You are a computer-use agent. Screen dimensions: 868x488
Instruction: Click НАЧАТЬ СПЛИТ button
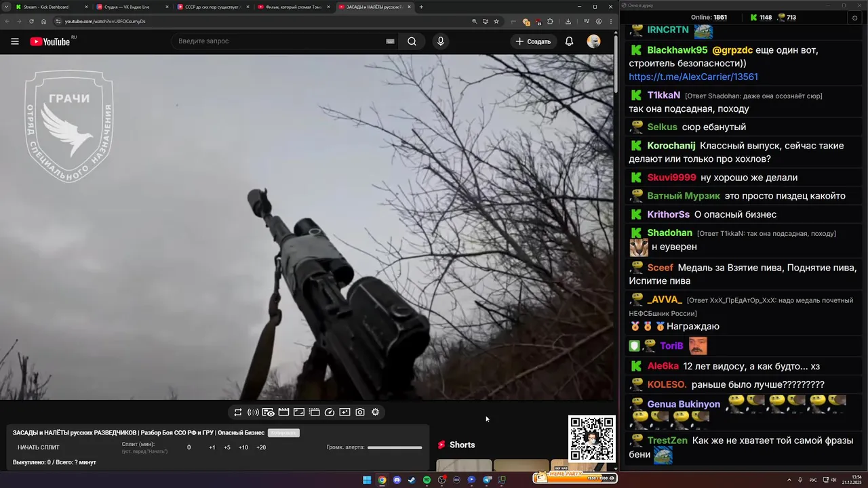[x=39, y=447]
